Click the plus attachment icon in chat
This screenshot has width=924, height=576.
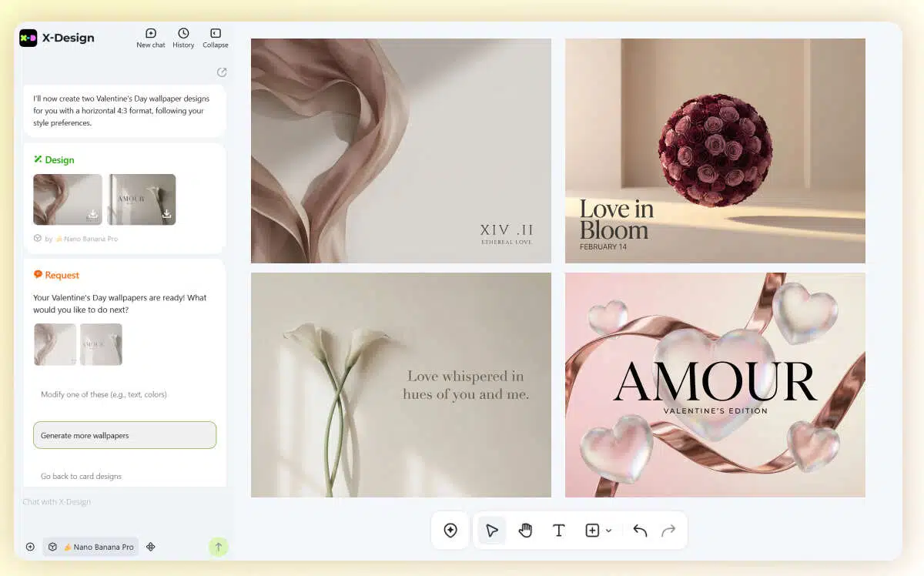tap(30, 547)
